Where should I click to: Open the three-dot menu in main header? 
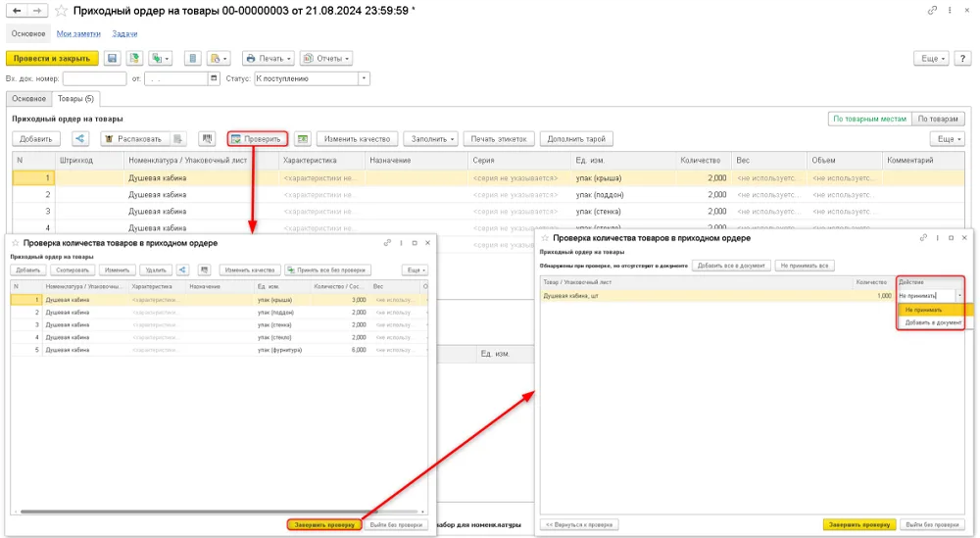(950, 10)
